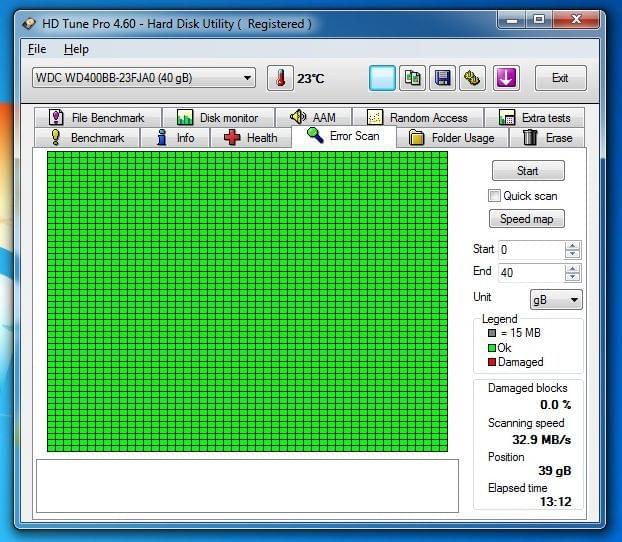Decrease the End value with down arrow
622x542 pixels.
click(x=572, y=277)
